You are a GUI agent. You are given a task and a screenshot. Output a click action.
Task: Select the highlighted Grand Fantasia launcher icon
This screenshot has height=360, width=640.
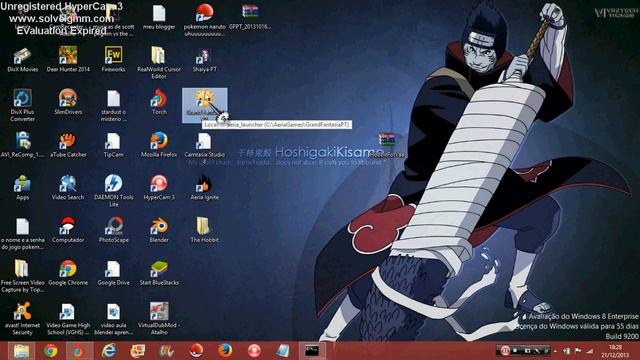204,105
